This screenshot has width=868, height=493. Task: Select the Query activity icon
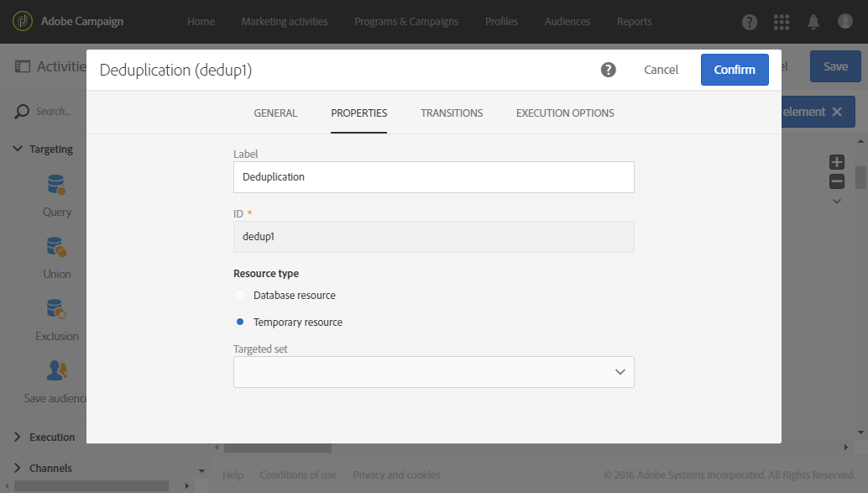click(56, 185)
